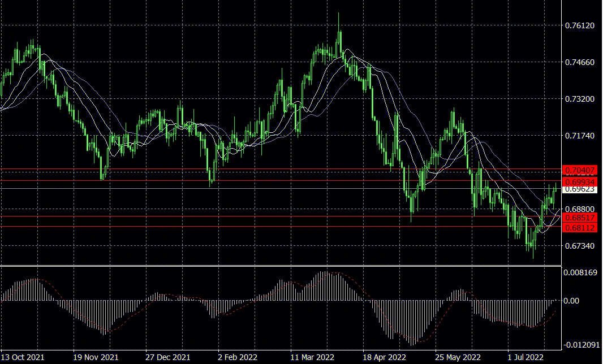Click the 0.67340 price axis value
The image size is (603, 364).
tap(580, 246)
